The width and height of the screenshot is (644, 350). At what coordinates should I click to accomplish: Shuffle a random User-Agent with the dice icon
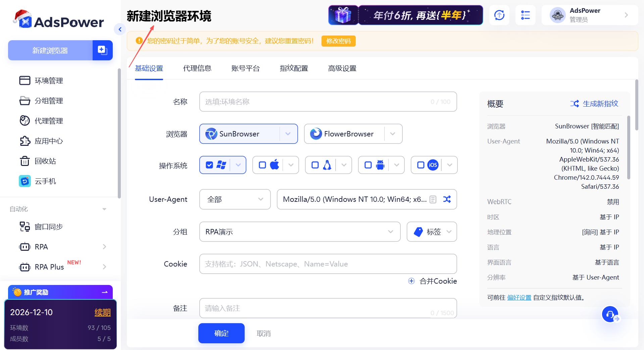pos(447,199)
